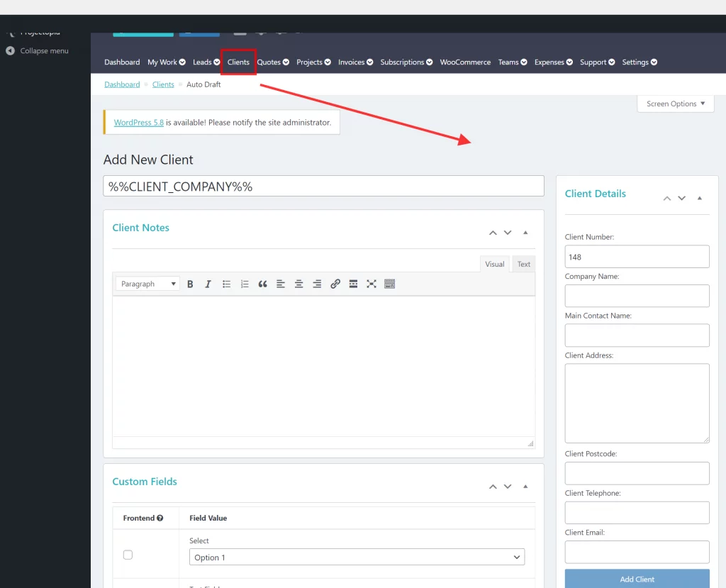Insert Read More tag

[x=353, y=284]
